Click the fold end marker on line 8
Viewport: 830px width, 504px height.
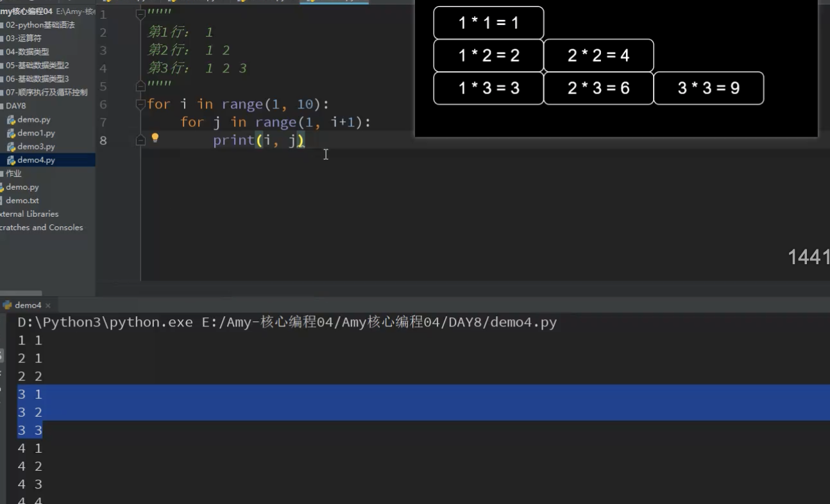(140, 140)
